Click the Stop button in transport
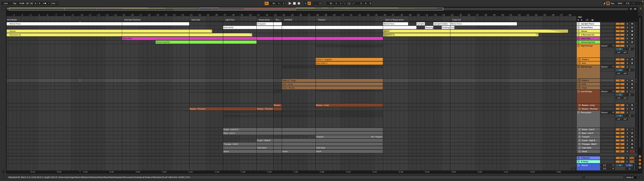The width and height of the screenshot is (644, 181). (294, 4)
